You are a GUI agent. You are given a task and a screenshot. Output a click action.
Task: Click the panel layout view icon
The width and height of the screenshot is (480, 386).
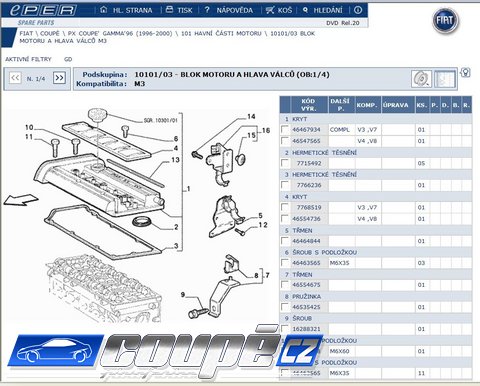coord(445,79)
